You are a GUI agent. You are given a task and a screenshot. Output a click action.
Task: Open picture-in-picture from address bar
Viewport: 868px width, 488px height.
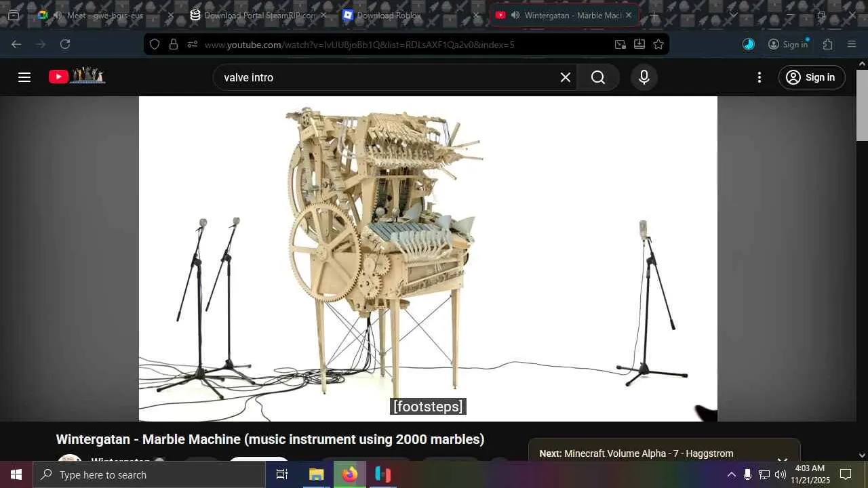[620, 44]
